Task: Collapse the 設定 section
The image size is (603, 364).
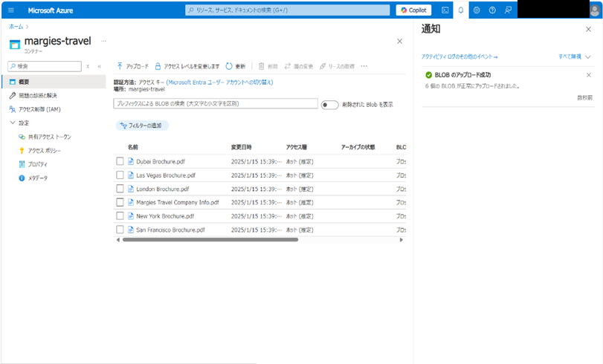Action: [13, 123]
